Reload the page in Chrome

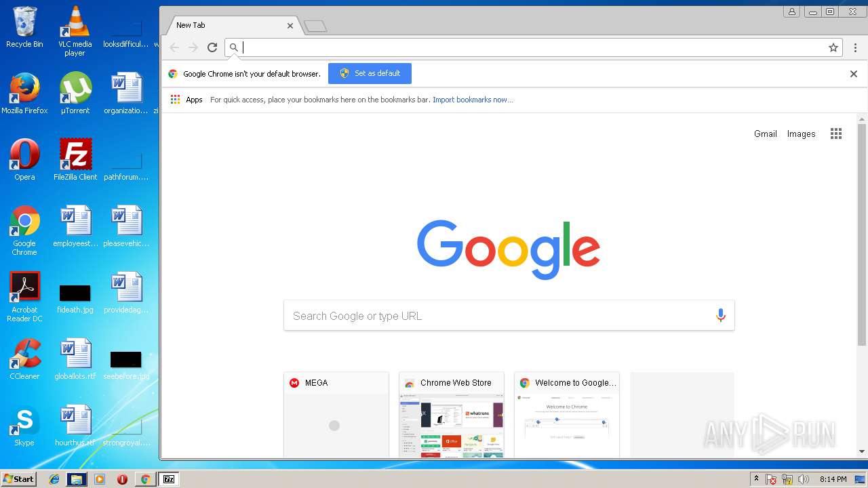pos(212,47)
